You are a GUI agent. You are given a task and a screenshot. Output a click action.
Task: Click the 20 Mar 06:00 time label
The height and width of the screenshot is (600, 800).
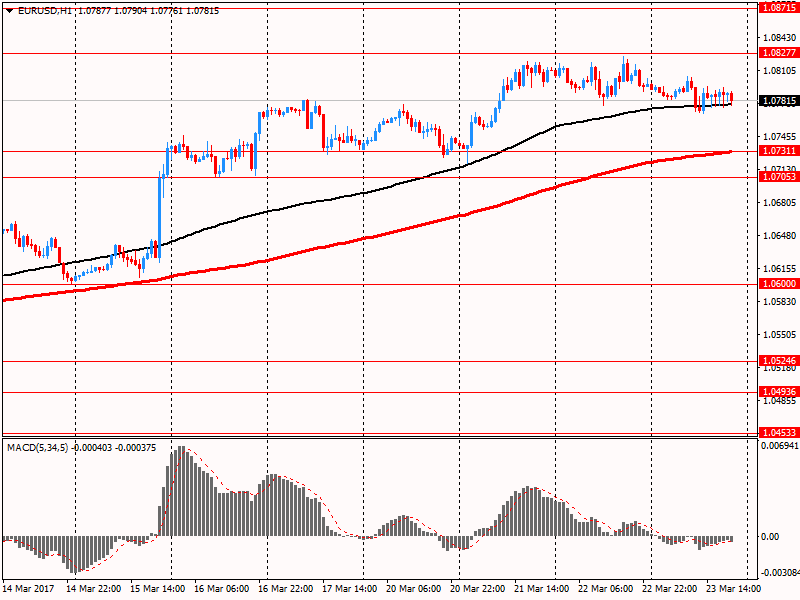click(414, 589)
